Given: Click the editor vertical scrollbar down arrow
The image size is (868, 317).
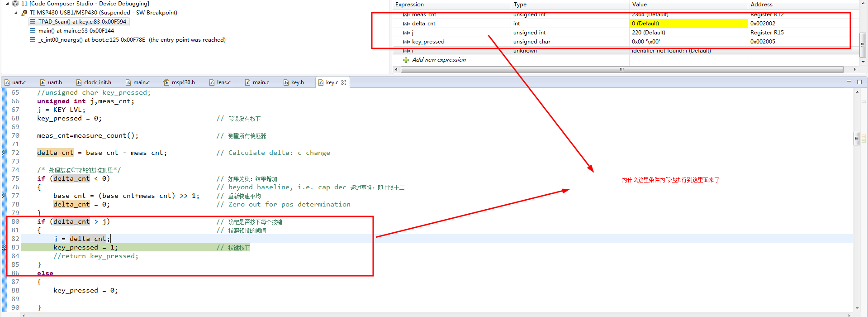Looking at the screenshot, I should pyautogui.click(x=857, y=308).
